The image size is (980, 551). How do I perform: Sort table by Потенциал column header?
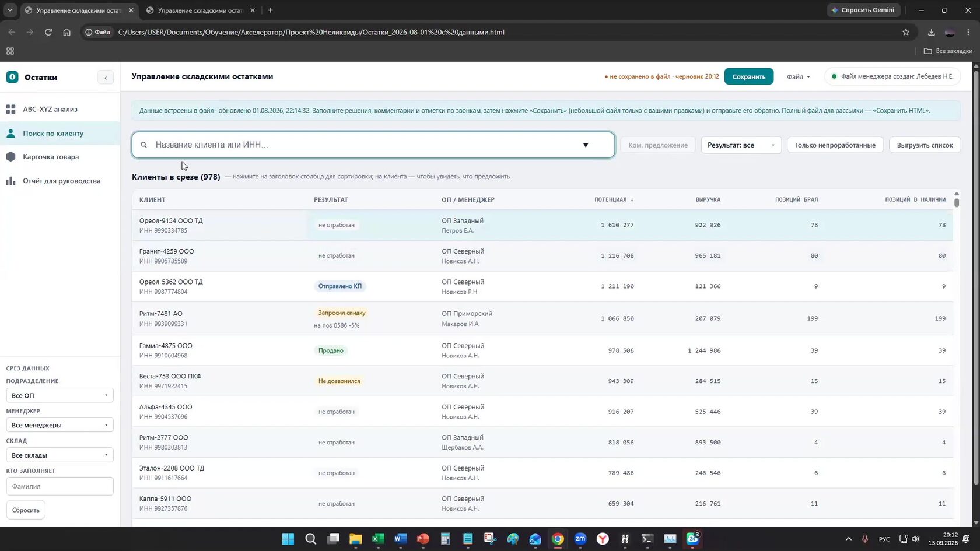click(x=614, y=199)
